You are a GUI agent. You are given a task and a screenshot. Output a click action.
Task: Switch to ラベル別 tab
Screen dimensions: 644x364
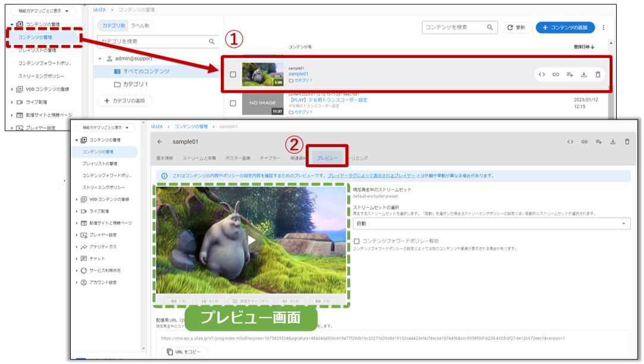pos(140,26)
